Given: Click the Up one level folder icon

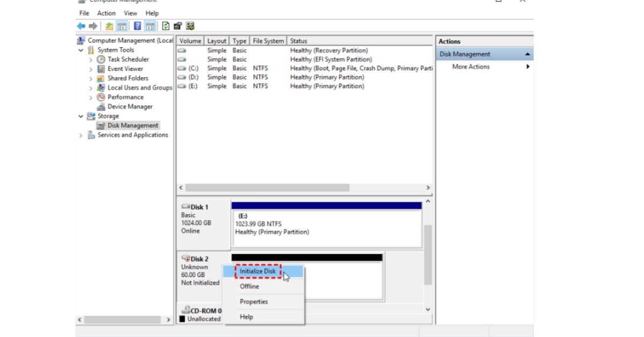Looking at the screenshot, I should [109, 26].
